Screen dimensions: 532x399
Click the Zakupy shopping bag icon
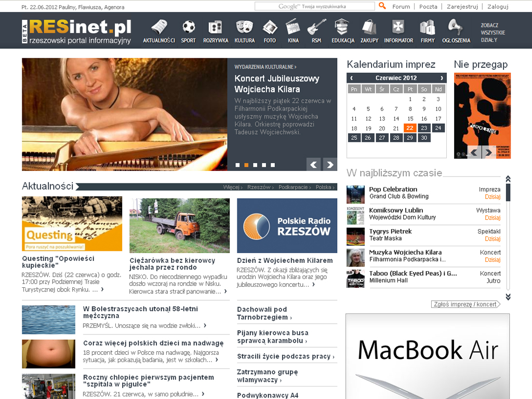(x=369, y=27)
